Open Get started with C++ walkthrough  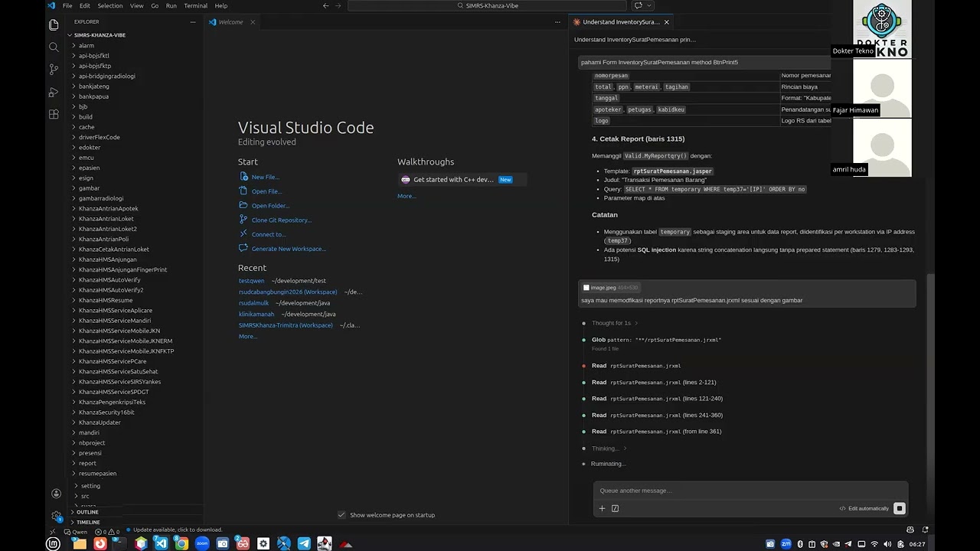pyautogui.click(x=462, y=179)
